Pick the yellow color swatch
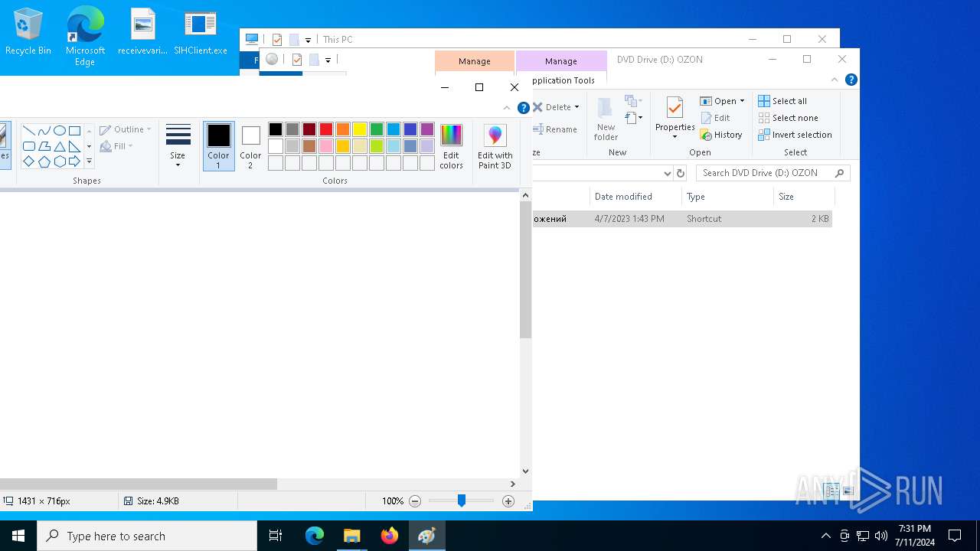980x551 pixels. pos(360,129)
